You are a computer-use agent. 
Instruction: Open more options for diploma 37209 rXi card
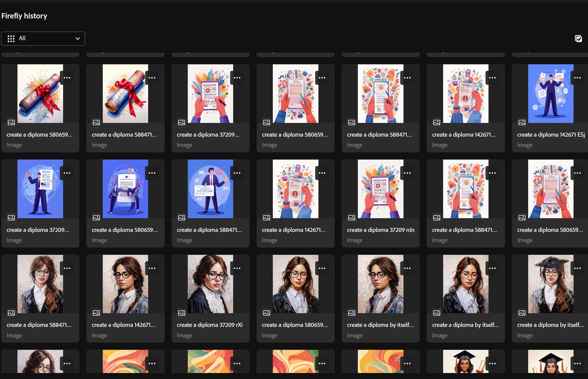pos(237,268)
